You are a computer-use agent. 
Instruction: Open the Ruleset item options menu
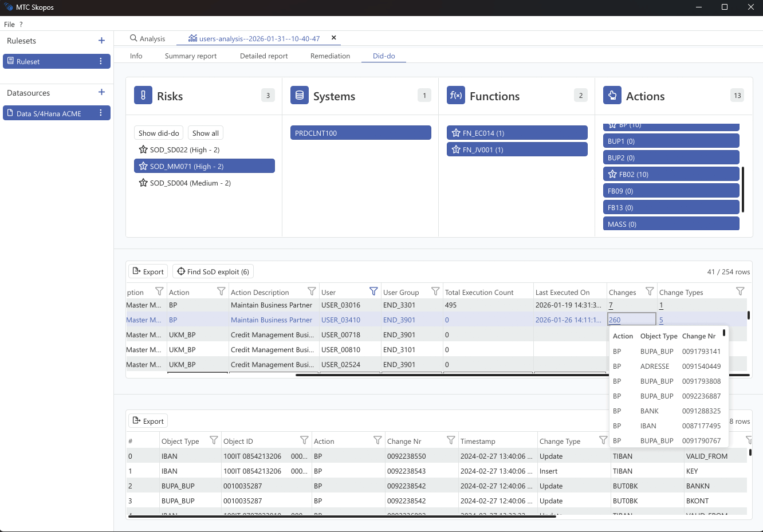coord(101,61)
